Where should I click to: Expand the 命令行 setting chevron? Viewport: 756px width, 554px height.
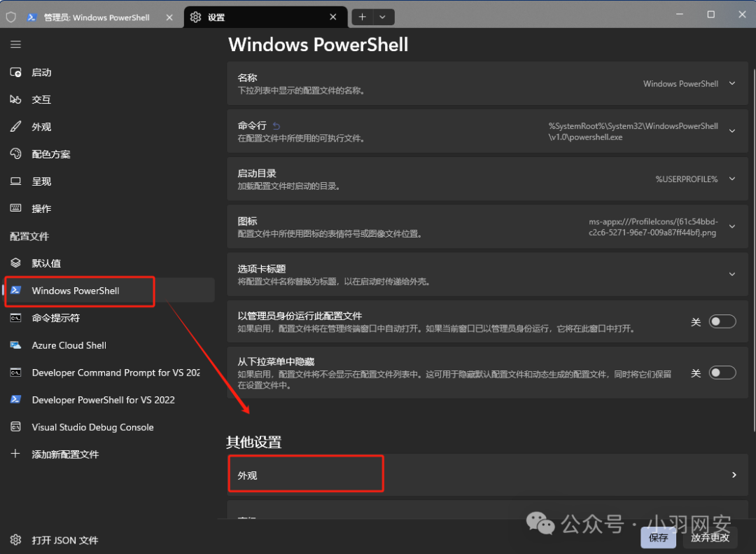point(732,131)
